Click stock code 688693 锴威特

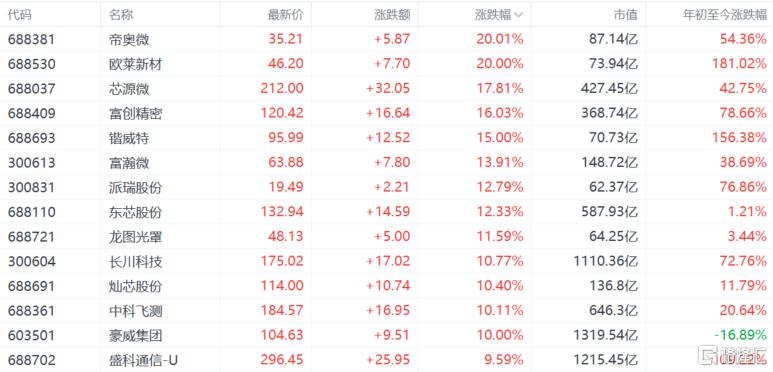[x=32, y=138]
